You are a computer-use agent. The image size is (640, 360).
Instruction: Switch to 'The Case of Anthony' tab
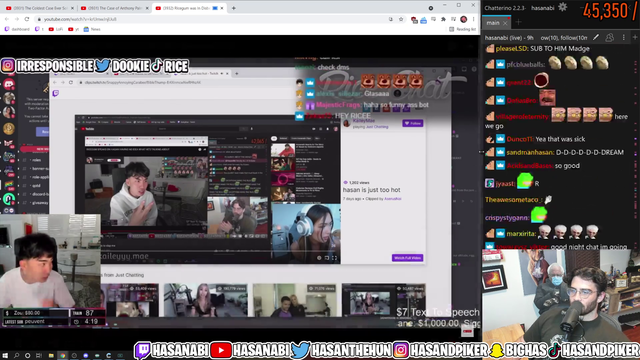pos(114,8)
